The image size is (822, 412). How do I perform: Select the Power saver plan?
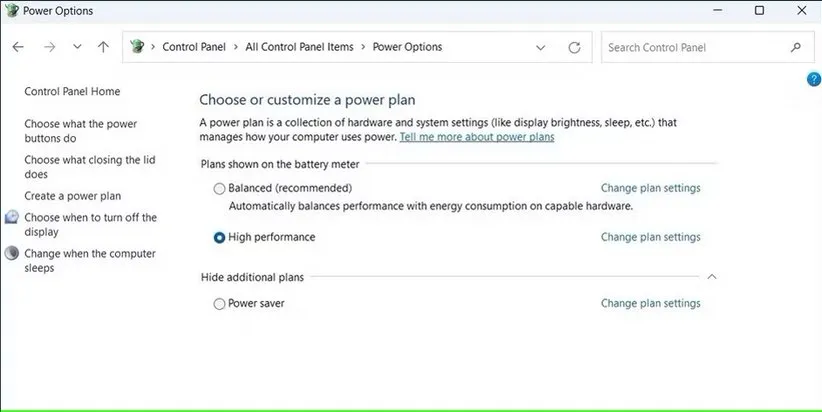(x=220, y=304)
